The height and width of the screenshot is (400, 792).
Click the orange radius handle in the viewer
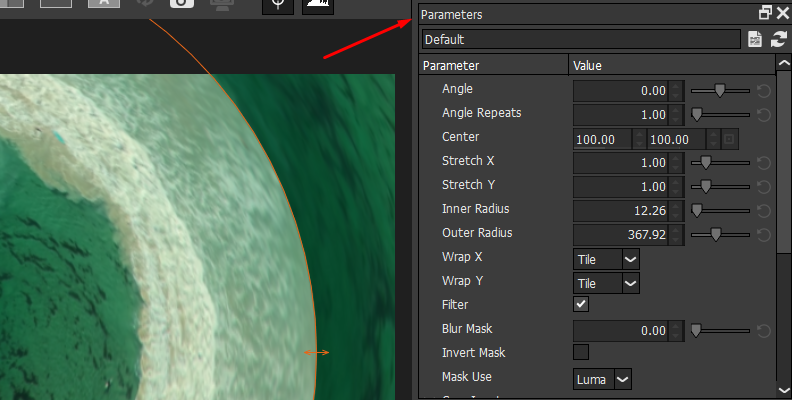click(317, 353)
